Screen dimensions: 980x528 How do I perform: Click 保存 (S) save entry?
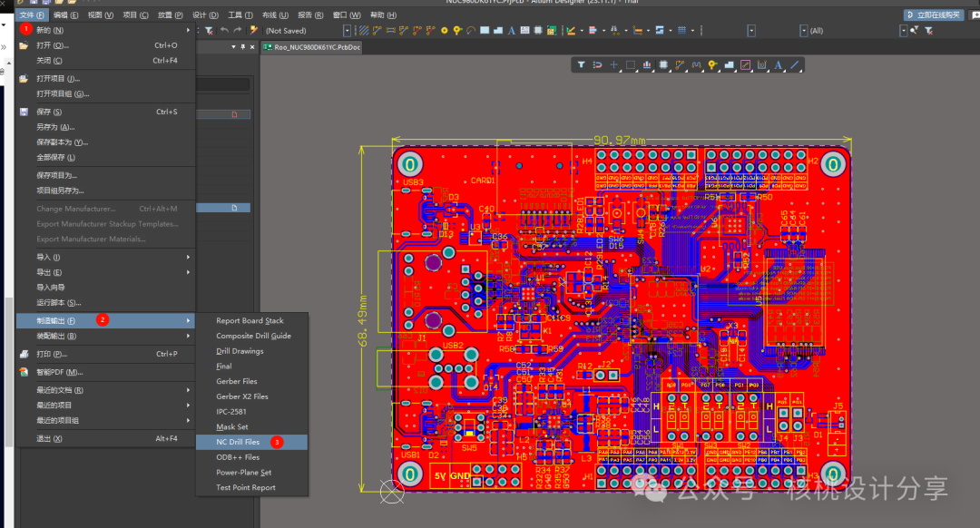pos(105,112)
